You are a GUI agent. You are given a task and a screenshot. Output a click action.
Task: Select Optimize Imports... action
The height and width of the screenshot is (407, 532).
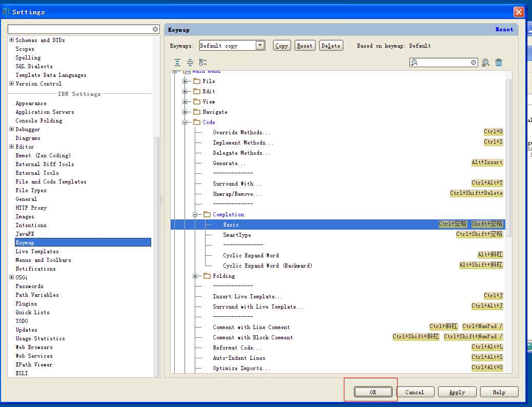click(241, 369)
